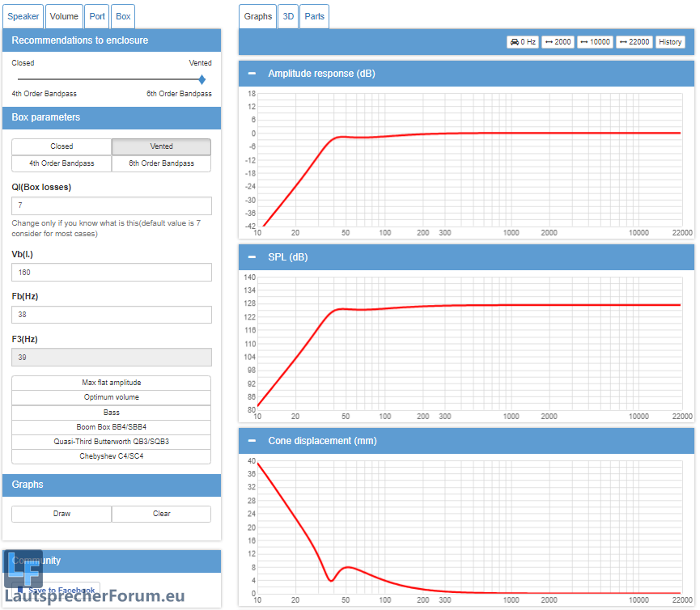Select the Closed enclosure type
This screenshot has width=700, height=610.
point(62,146)
